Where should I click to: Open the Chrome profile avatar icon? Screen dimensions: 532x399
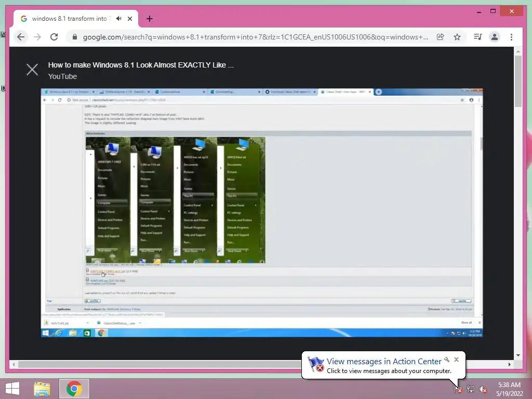[495, 37]
